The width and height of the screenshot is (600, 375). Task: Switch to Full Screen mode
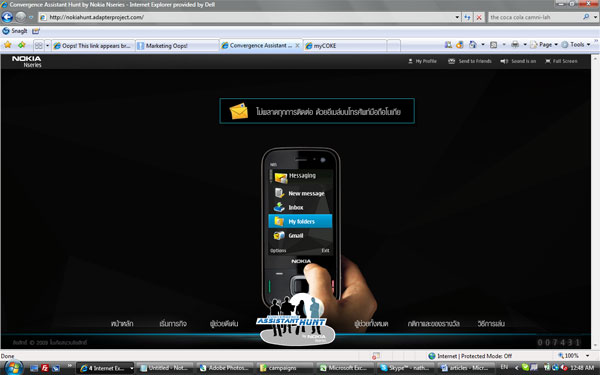[561, 61]
